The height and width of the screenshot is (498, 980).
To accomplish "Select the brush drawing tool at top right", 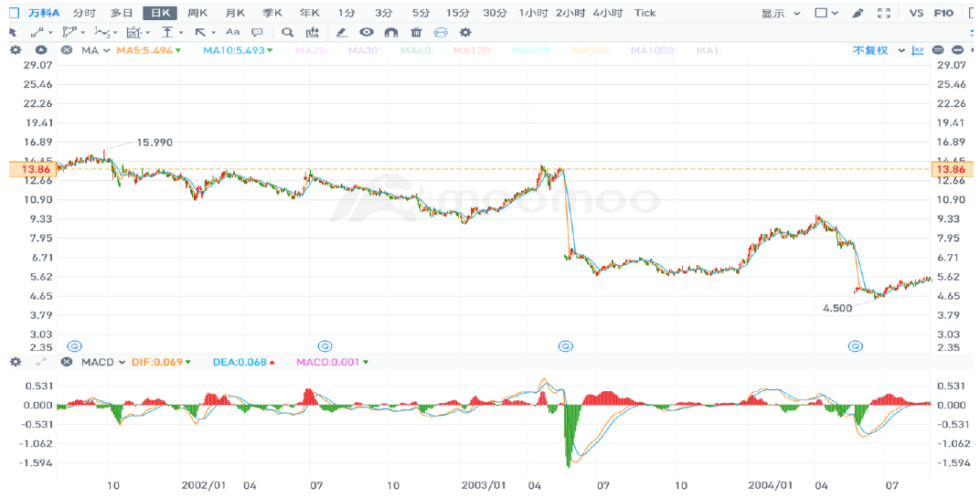I will [x=857, y=13].
